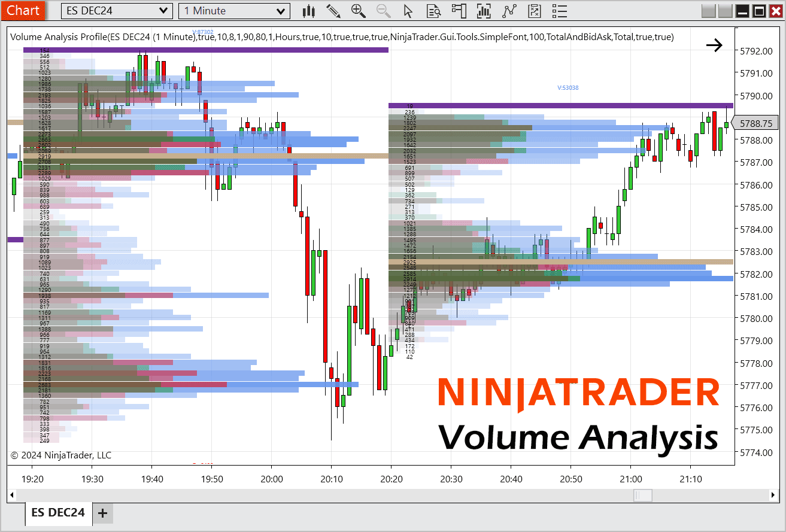
Task: Open the bar chart style icon
Action: point(309,11)
